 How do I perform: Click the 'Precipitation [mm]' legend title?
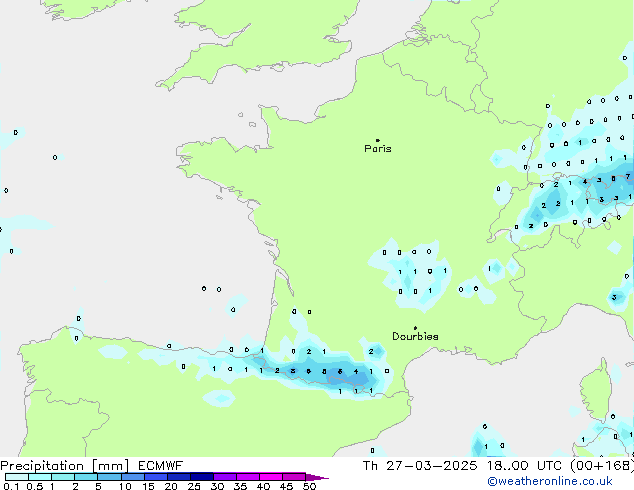(65, 466)
